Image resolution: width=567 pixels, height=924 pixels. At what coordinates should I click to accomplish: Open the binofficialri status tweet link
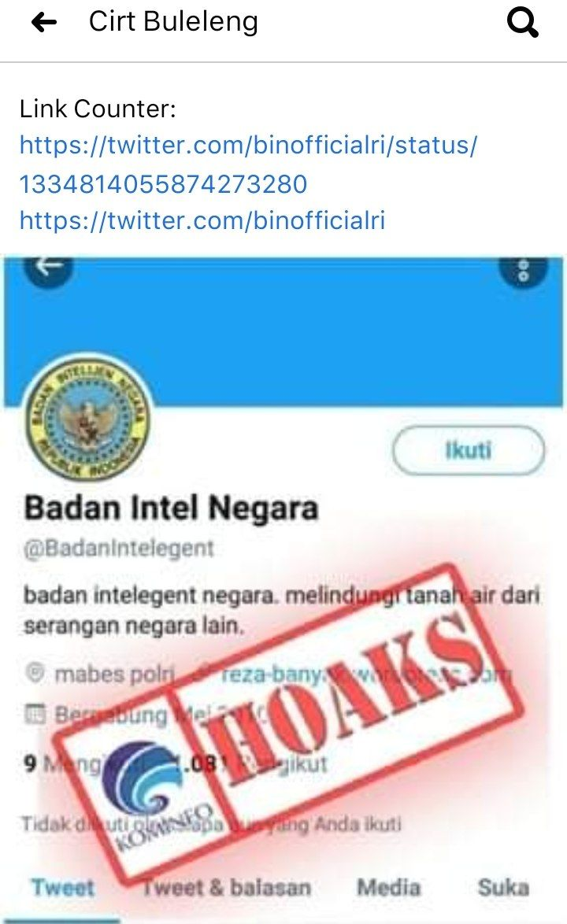point(248,164)
